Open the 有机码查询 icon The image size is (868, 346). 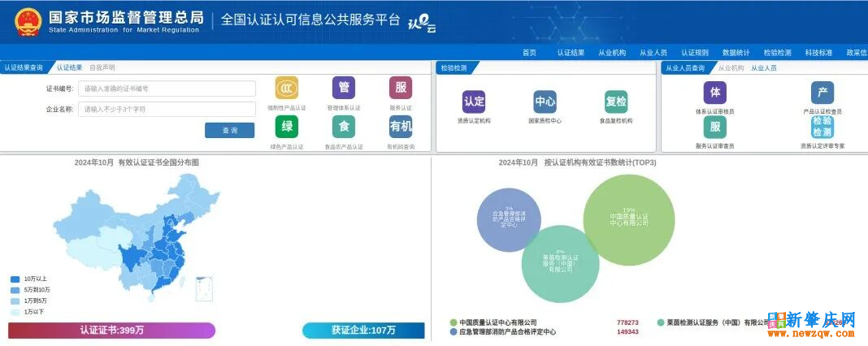click(400, 127)
